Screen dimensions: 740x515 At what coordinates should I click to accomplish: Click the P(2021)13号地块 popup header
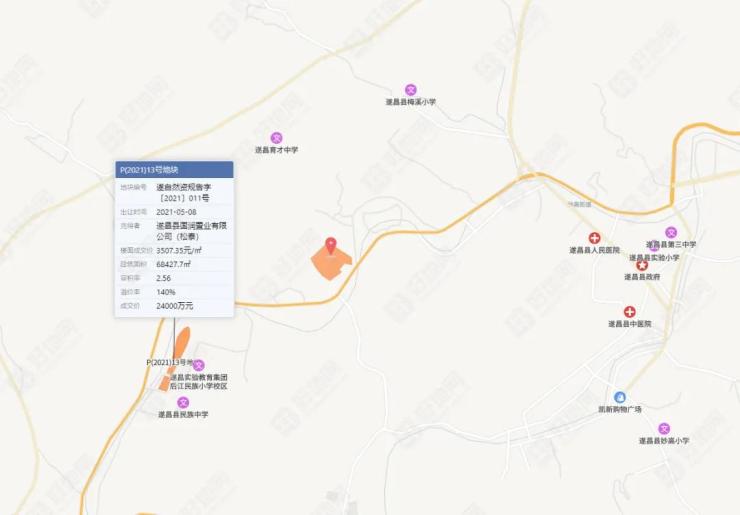[174, 169]
